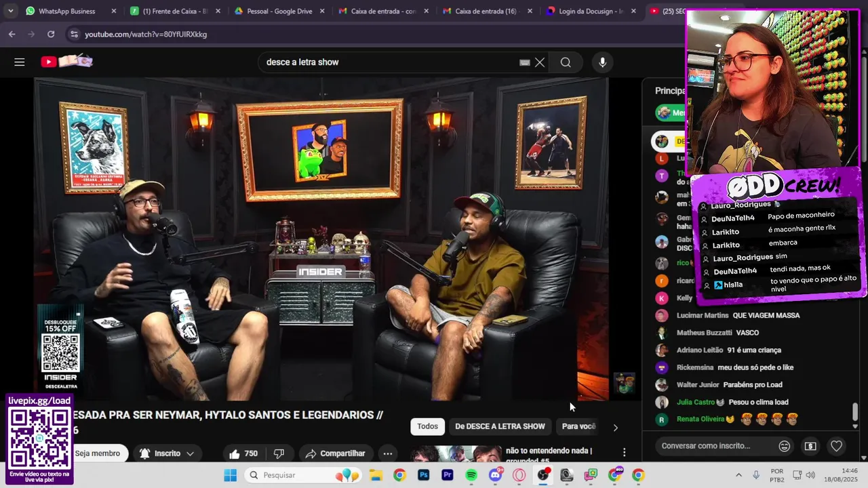Open Spotify from the taskbar
This screenshot has width=868, height=488.
[x=471, y=475]
